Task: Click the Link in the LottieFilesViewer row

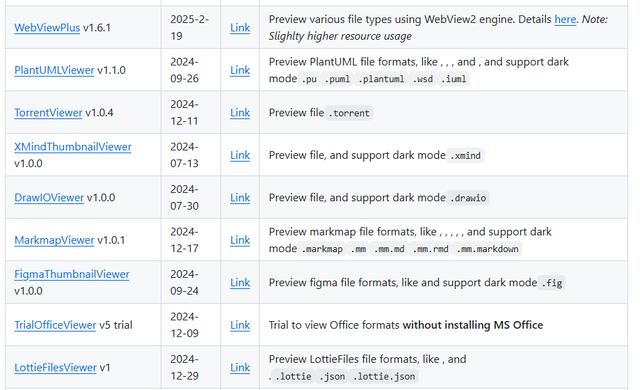Action: coord(240,368)
